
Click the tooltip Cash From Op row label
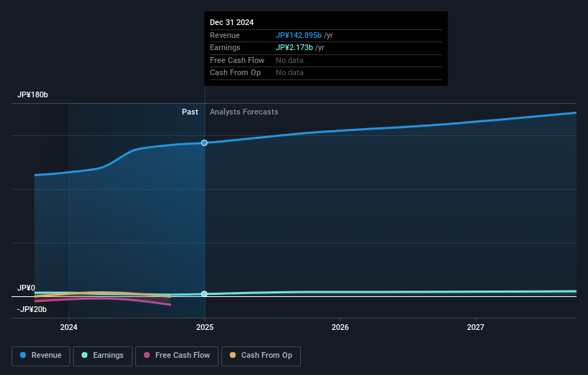coord(235,73)
